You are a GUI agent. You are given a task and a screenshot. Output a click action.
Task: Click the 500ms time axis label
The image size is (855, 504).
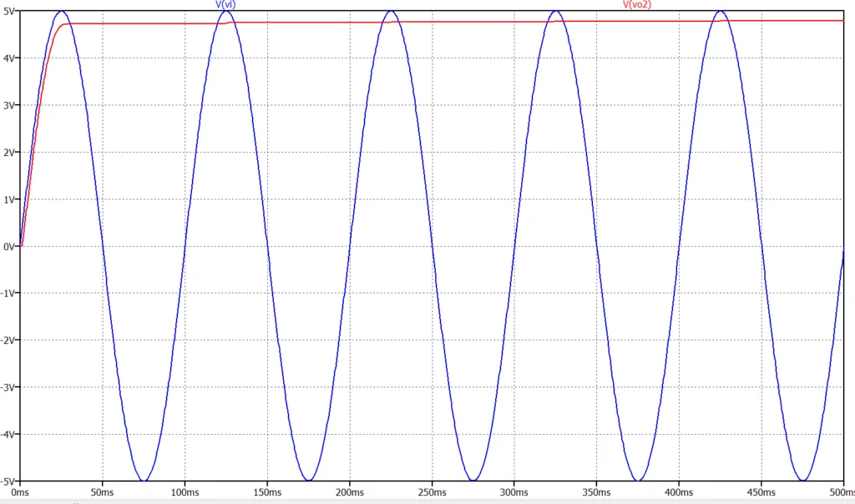[x=842, y=492]
